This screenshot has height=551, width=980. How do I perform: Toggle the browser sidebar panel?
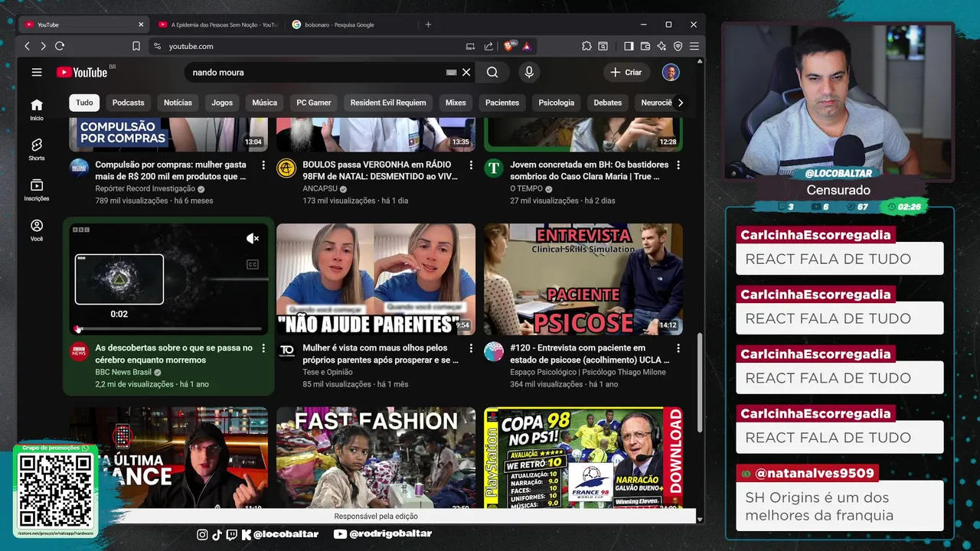tap(629, 46)
